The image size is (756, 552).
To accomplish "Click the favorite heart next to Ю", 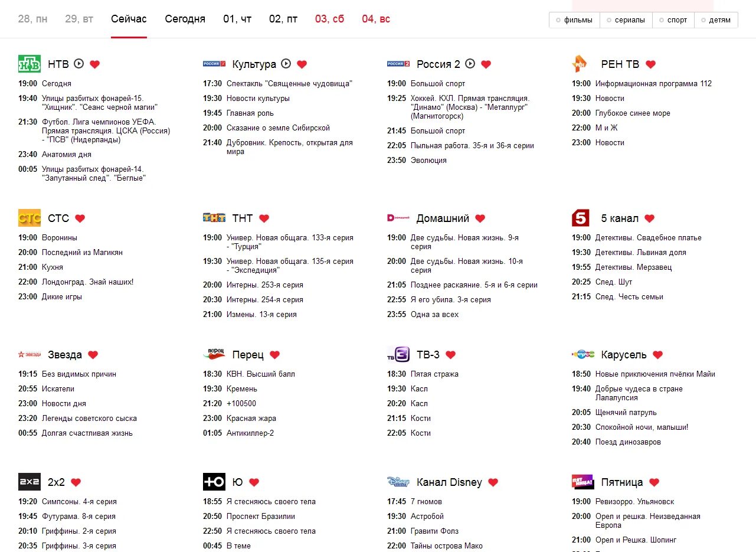I will pyautogui.click(x=254, y=482).
